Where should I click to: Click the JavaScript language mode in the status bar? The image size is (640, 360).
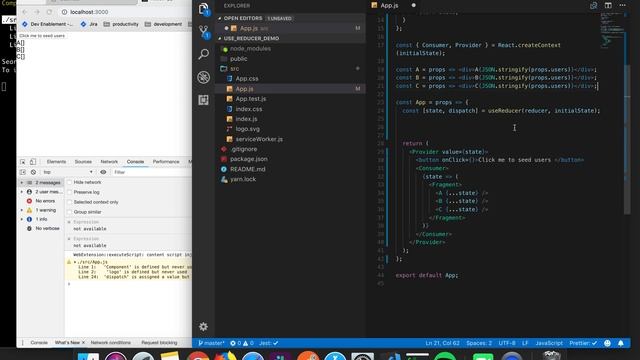[x=549, y=343]
